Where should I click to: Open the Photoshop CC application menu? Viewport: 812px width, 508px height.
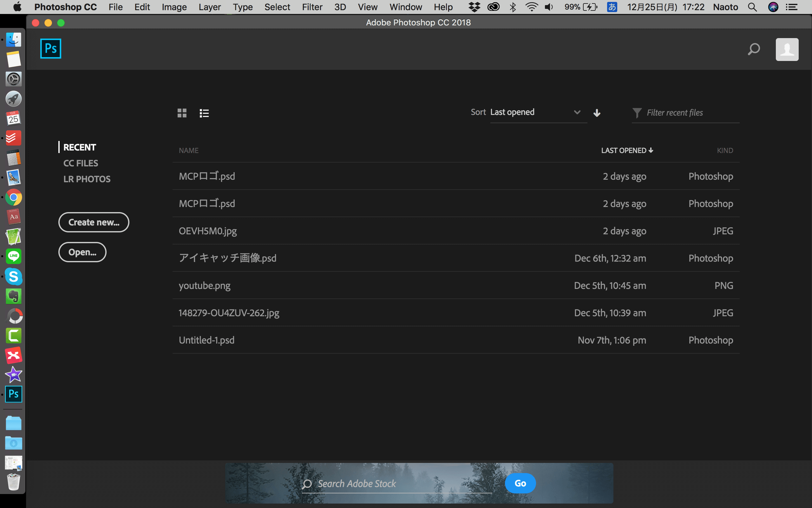(65, 7)
